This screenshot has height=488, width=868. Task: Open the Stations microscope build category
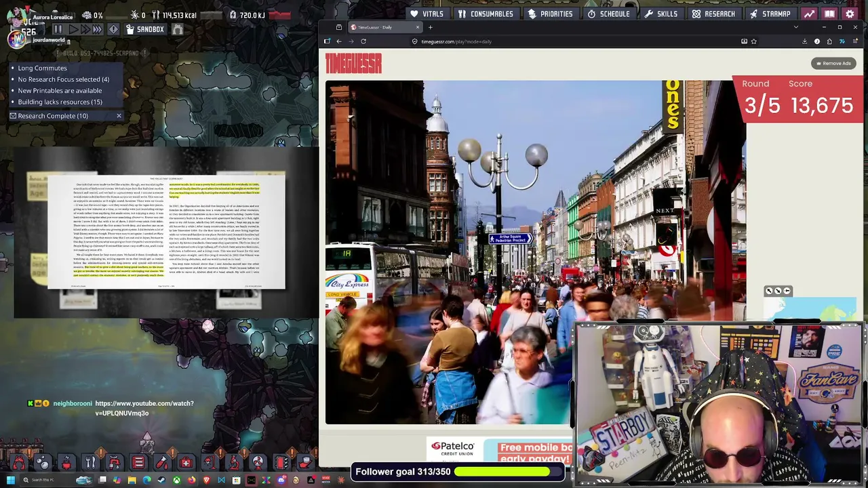click(234, 463)
